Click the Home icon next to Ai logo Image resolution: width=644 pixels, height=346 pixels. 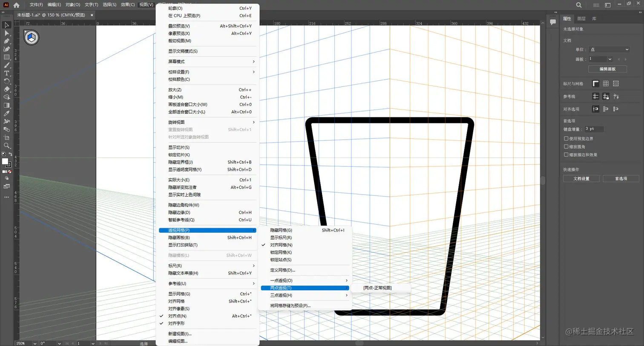coord(16,5)
